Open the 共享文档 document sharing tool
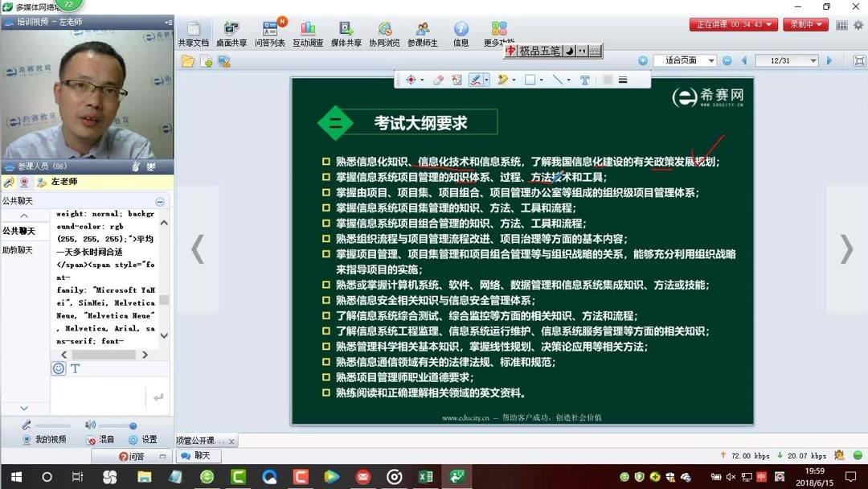Screen dimensions: 868x489 pos(193,32)
